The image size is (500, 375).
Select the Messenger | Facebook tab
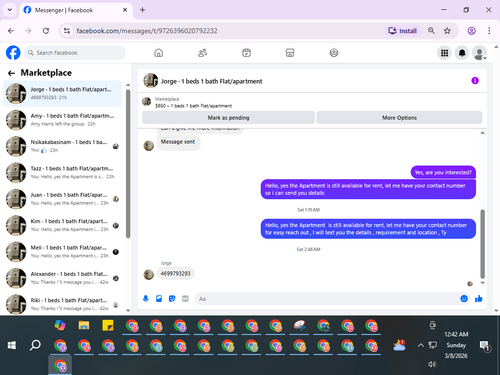coord(76,10)
